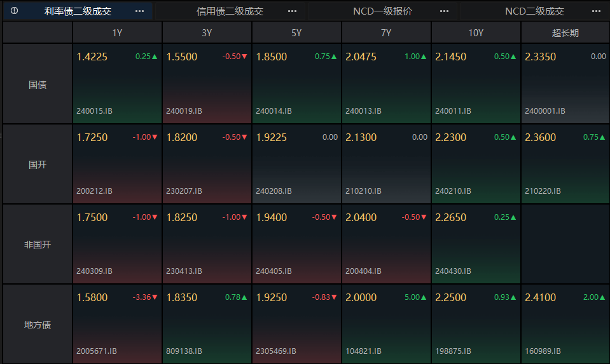Open the 240019.IB bond cell
610x364 pixels.
click(x=207, y=83)
